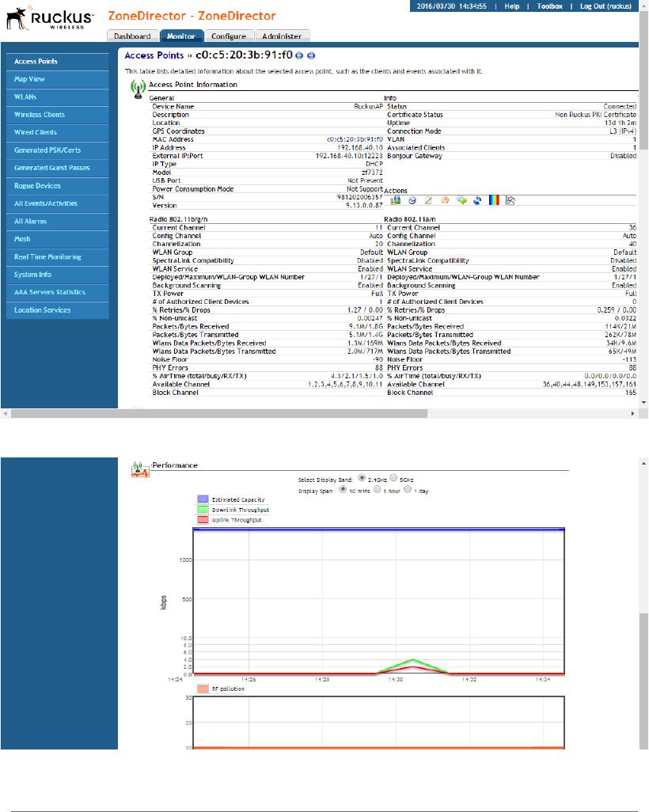Viewport: 649px width, 812px height.
Task: Click the orange RF pollution legend swatch
Action: (x=203, y=689)
